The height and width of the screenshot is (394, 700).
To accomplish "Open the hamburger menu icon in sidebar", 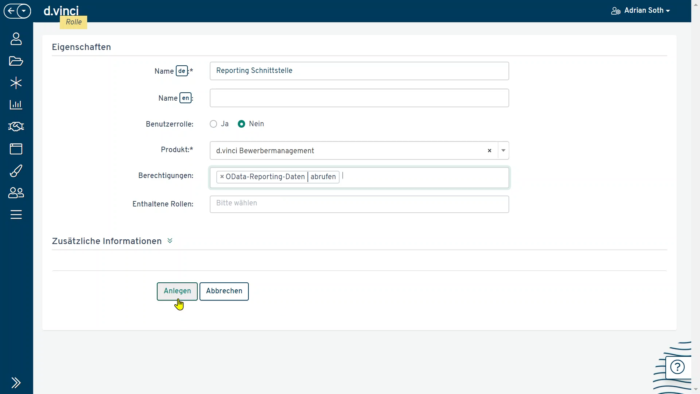I will [x=16, y=215].
